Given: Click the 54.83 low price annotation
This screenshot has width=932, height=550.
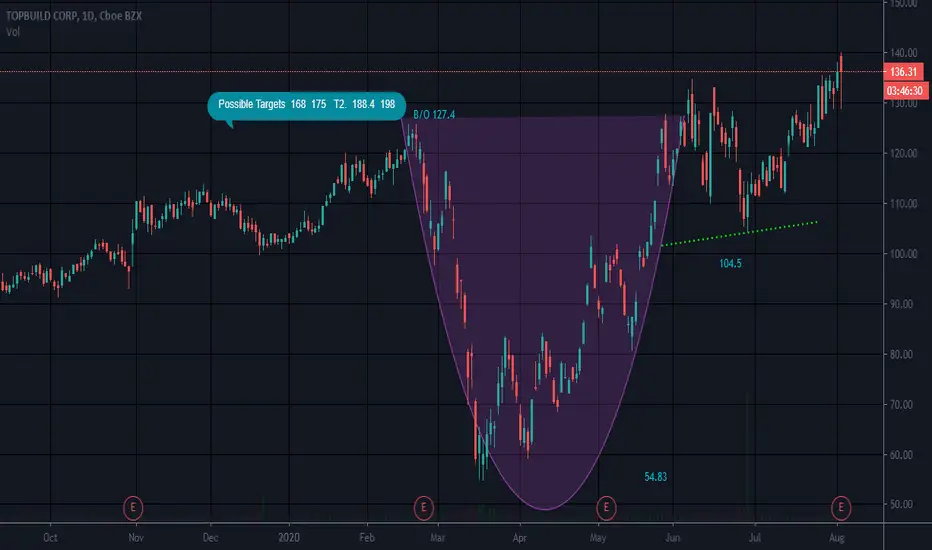Looking at the screenshot, I should (656, 477).
